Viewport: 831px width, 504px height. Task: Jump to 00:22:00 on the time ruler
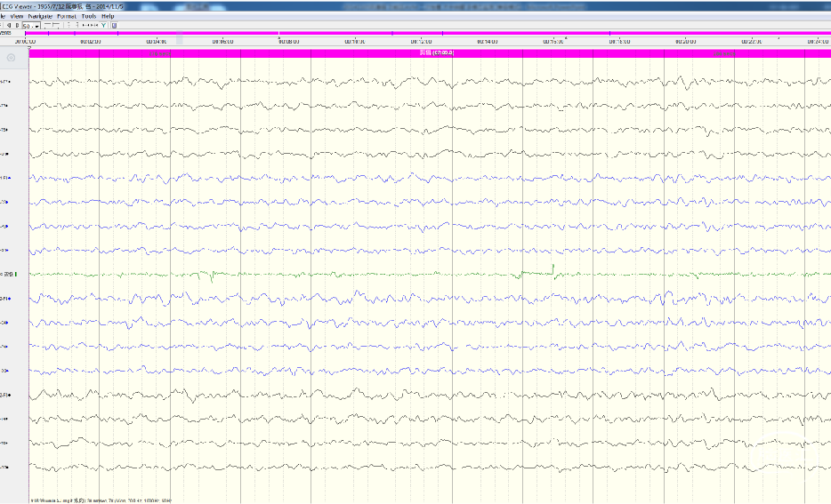tap(752, 41)
